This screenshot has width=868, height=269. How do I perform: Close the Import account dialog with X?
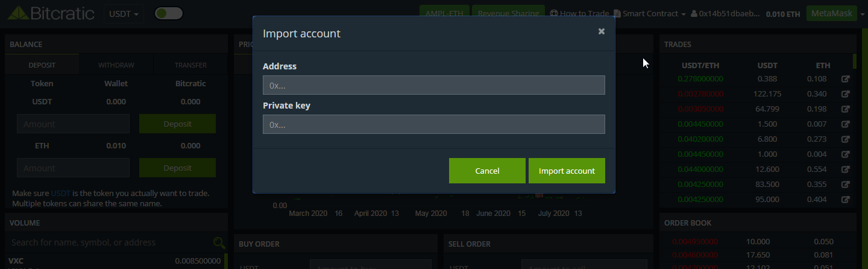(601, 31)
